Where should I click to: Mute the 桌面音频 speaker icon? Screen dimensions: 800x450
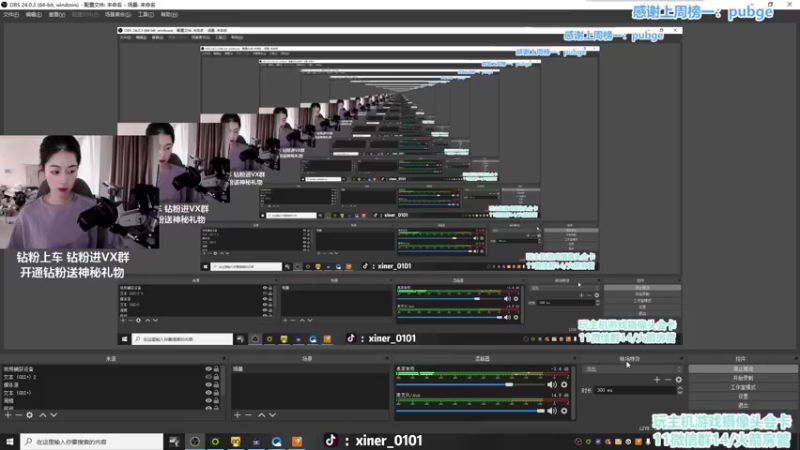click(552, 385)
